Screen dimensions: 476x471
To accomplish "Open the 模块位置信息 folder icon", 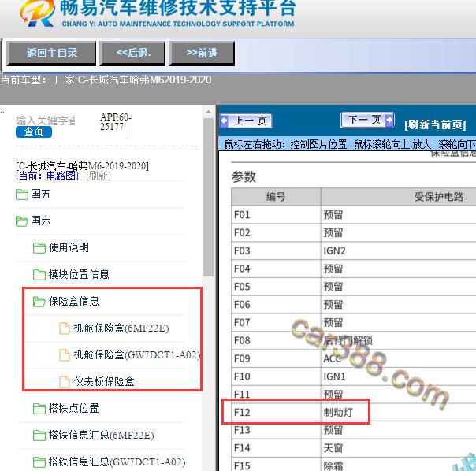I will pos(39,275).
